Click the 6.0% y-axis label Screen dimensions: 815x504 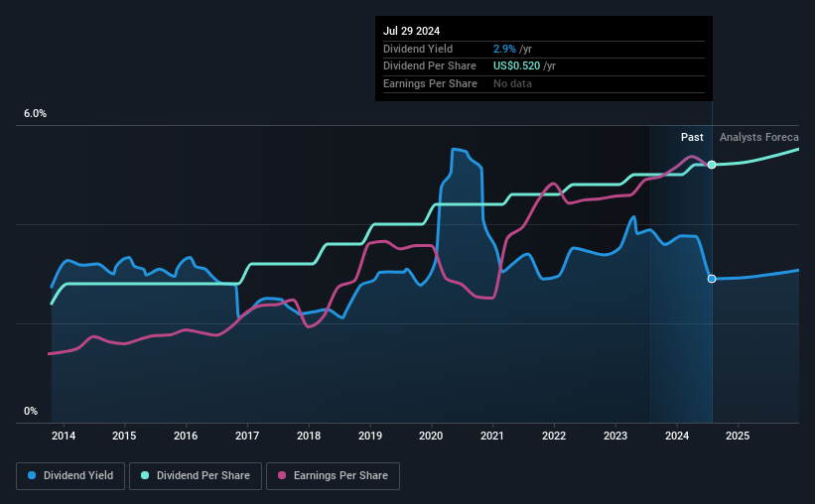pyautogui.click(x=36, y=114)
